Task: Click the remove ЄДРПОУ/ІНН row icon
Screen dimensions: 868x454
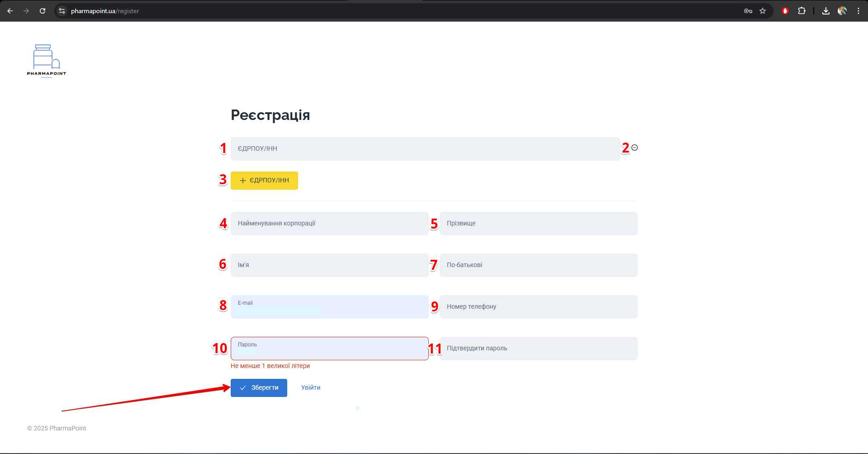Action: click(x=635, y=148)
